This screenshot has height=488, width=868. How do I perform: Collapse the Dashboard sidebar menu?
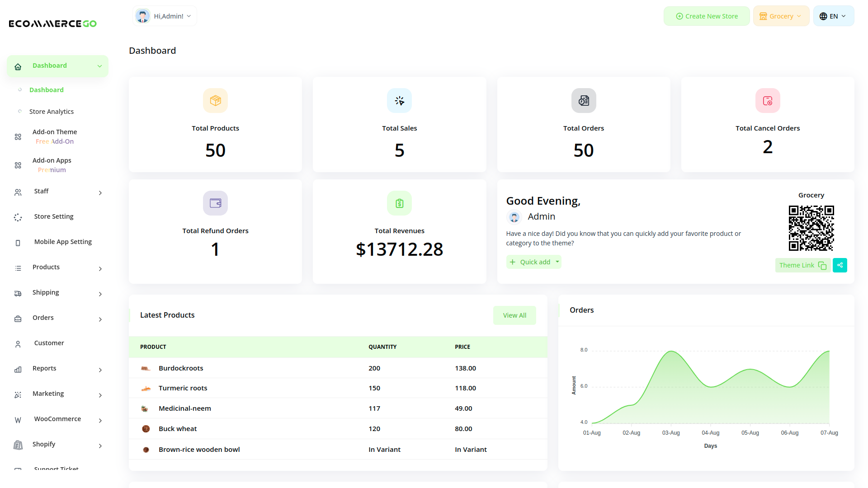pos(99,66)
